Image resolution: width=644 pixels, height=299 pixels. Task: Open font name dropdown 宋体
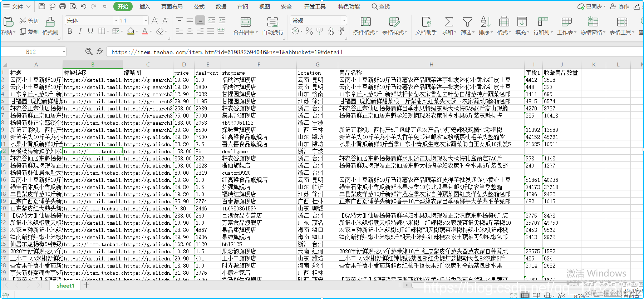pos(116,21)
